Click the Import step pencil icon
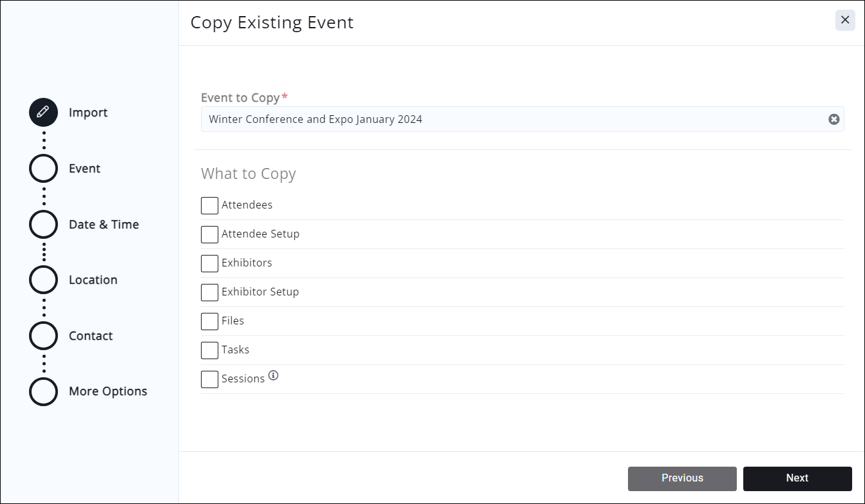 point(43,113)
